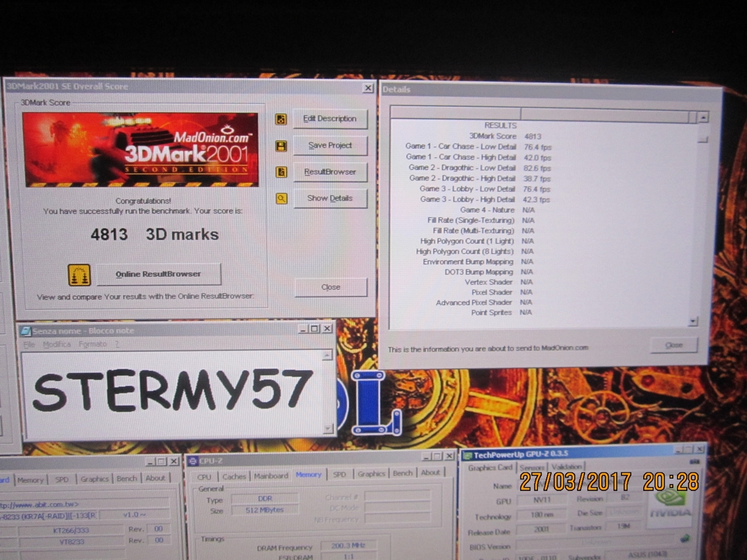
Task: Close the 3DMark score dialog with Close button
Action: tap(330, 287)
